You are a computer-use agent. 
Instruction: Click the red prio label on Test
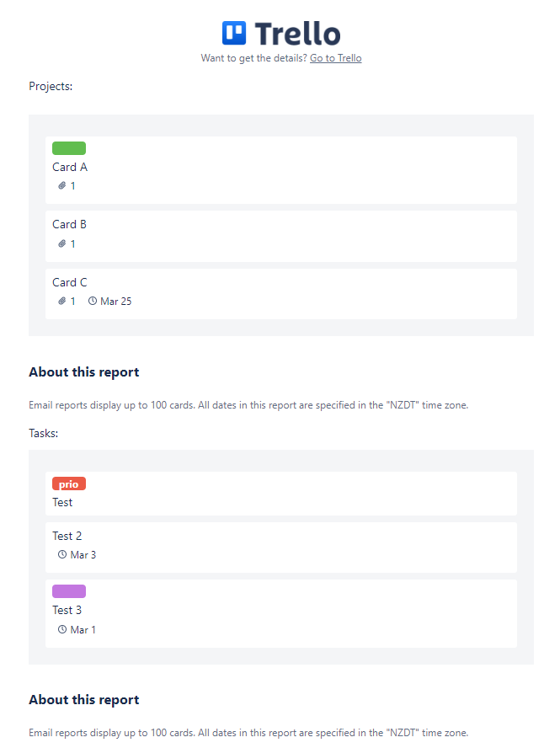pos(68,484)
